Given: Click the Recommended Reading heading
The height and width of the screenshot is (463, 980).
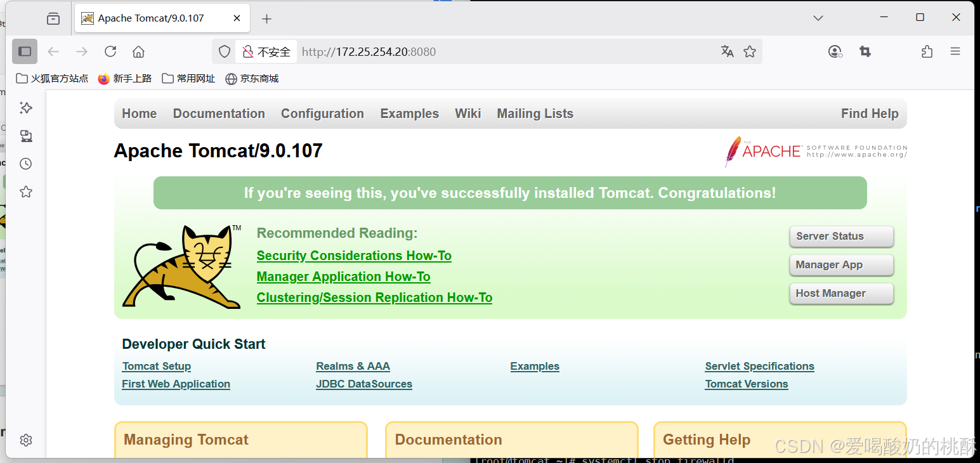Looking at the screenshot, I should tap(337, 233).
